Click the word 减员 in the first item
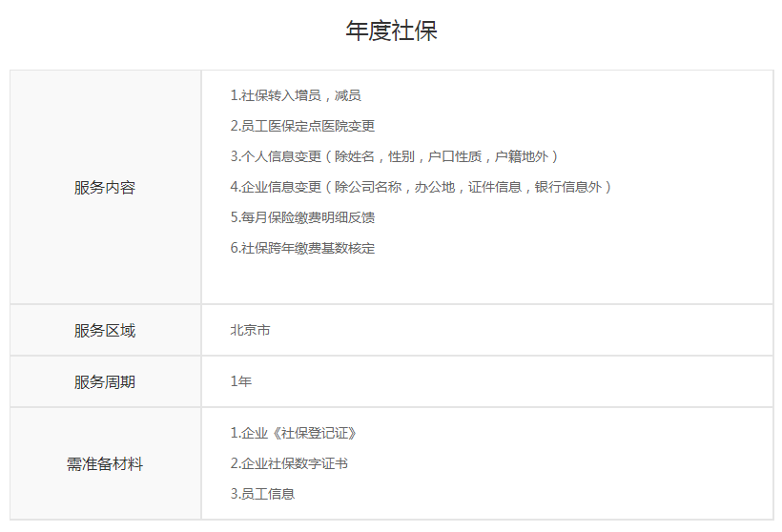Image resolution: width=782 pixels, height=532 pixels. coord(348,95)
